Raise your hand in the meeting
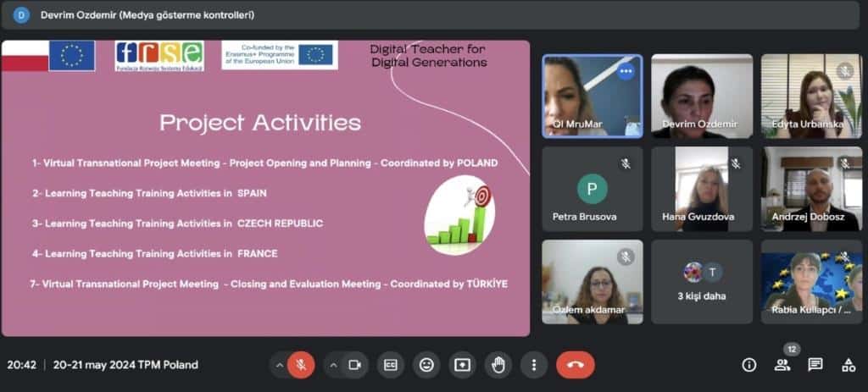This screenshot has width=868, height=392. click(498, 365)
